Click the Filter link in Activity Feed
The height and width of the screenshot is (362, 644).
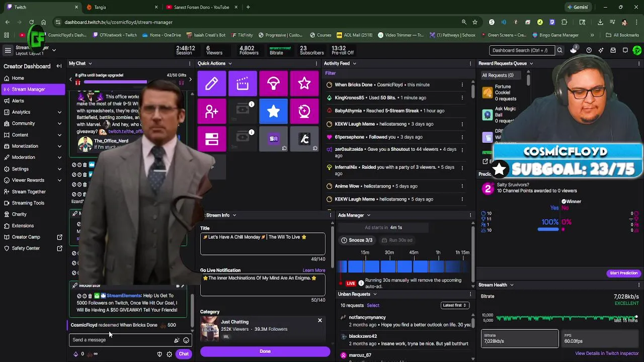pyautogui.click(x=330, y=73)
